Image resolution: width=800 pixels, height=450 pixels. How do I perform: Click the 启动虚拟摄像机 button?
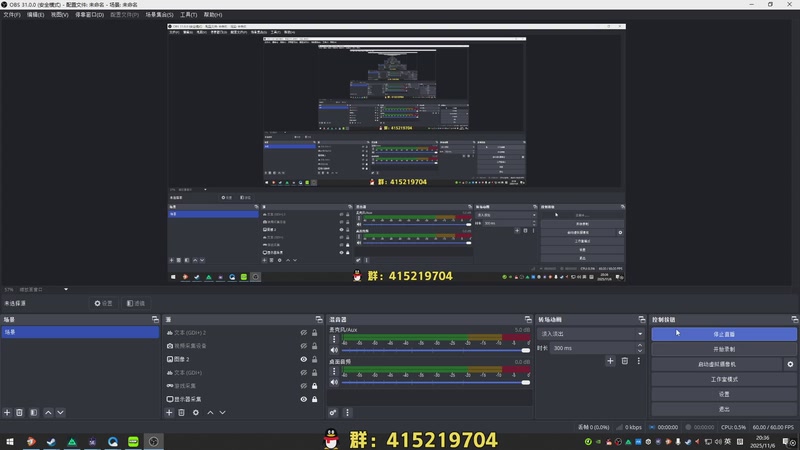point(717,364)
